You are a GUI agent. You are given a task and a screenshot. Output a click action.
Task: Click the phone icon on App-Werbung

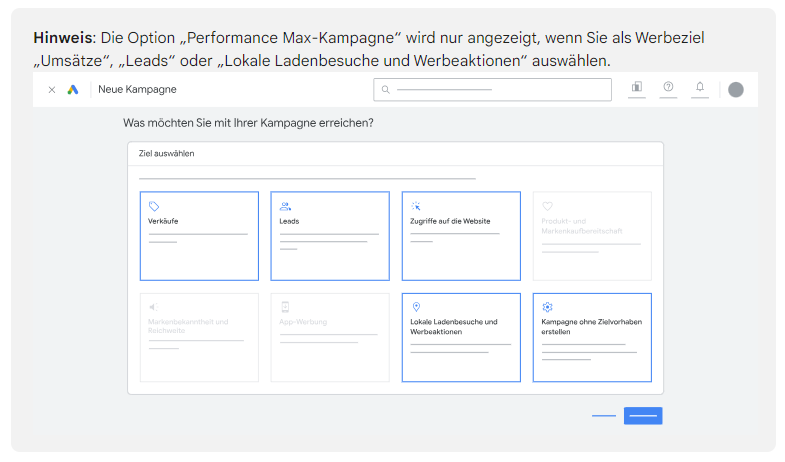click(x=285, y=307)
